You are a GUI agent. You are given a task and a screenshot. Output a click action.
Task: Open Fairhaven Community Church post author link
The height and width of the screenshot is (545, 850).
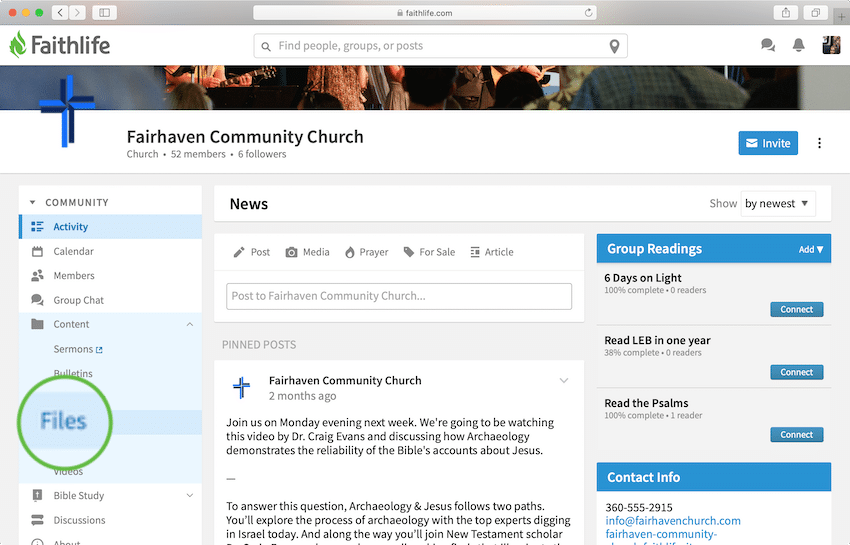tap(345, 381)
